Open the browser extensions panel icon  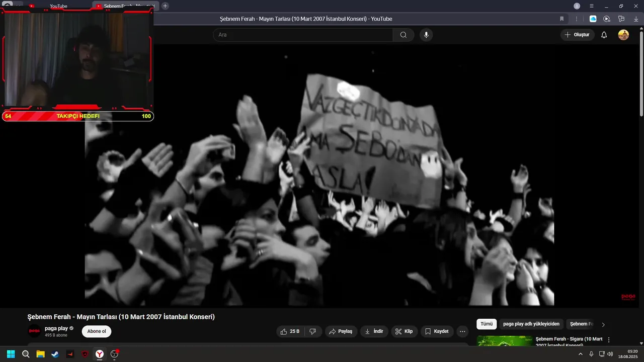coord(621,19)
